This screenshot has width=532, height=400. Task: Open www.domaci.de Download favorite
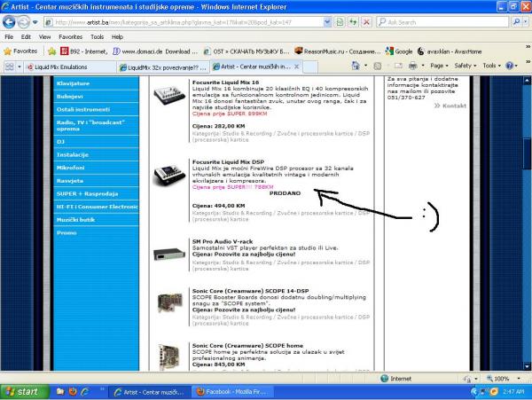pos(155,51)
